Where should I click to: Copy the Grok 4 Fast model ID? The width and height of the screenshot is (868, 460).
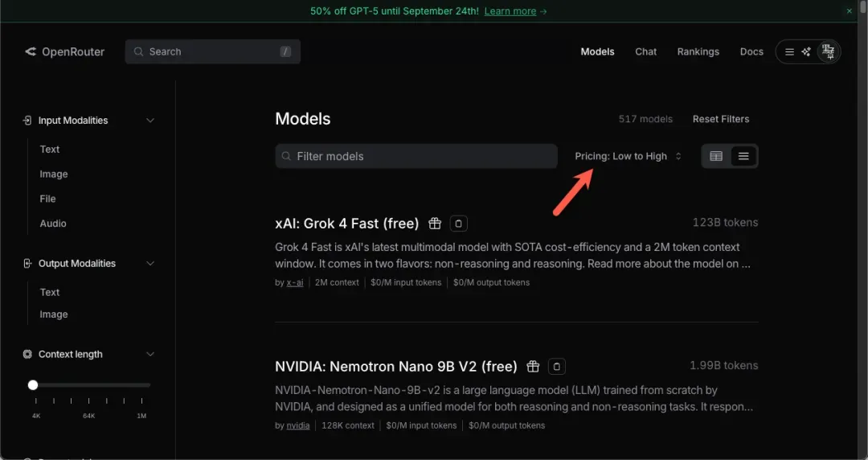click(x=457, y=224)
